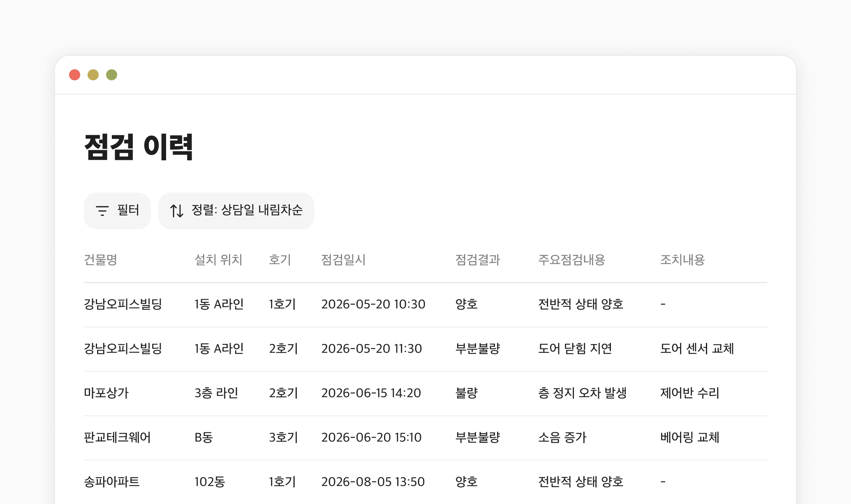Click 베어링 교체 action cell
The height and width of the screenshot is (504, 851).
(x=689, y=437)
